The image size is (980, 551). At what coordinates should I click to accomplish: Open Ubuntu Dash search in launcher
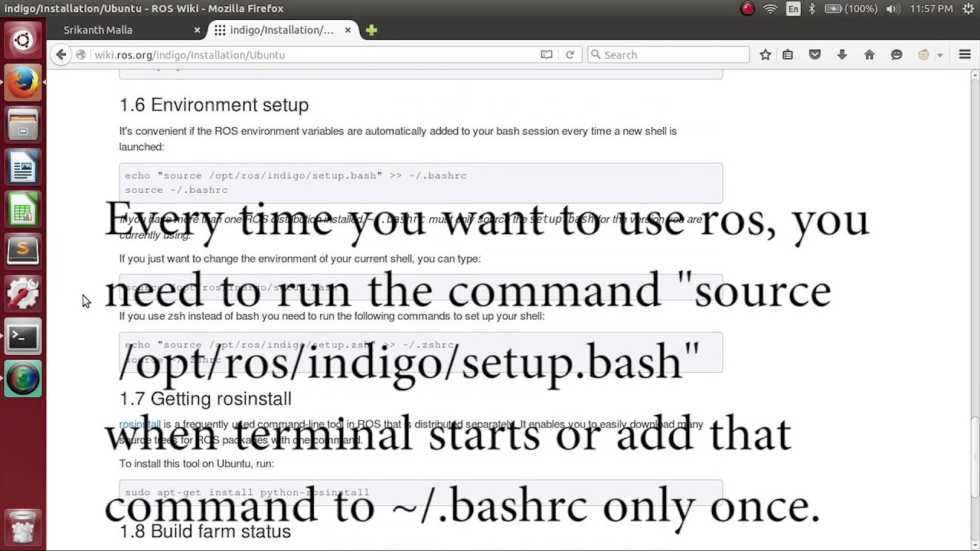coord(22,40)
